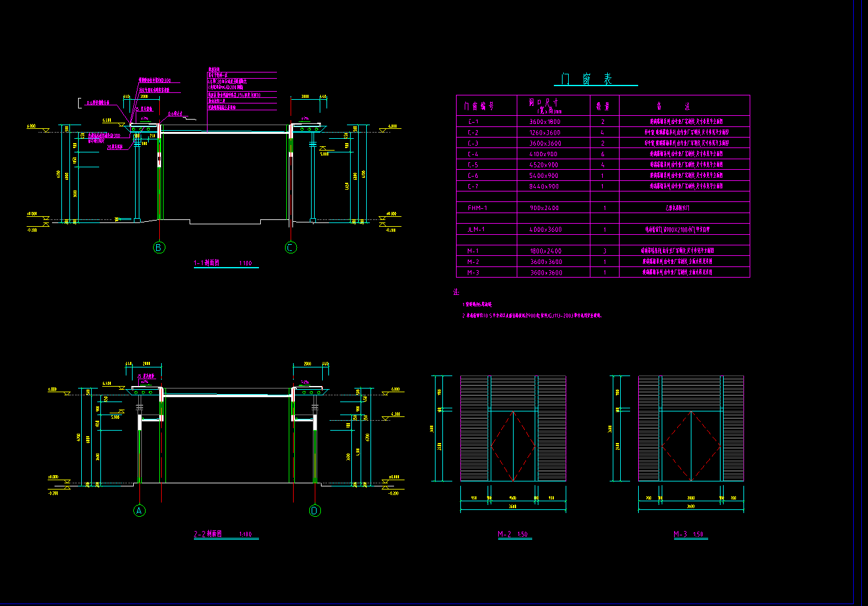
Task: Select the 1800x2400 size for M-1
Action: (x=545, y=251)
